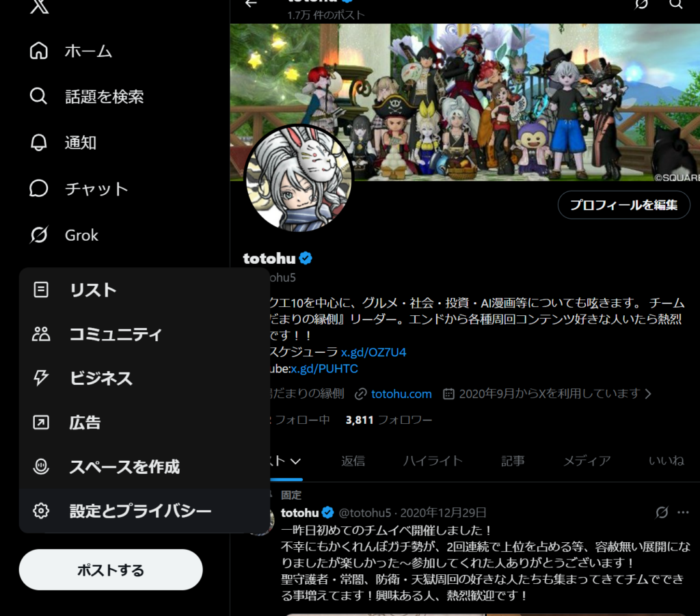Click the X logo icon

pos(39,5)
